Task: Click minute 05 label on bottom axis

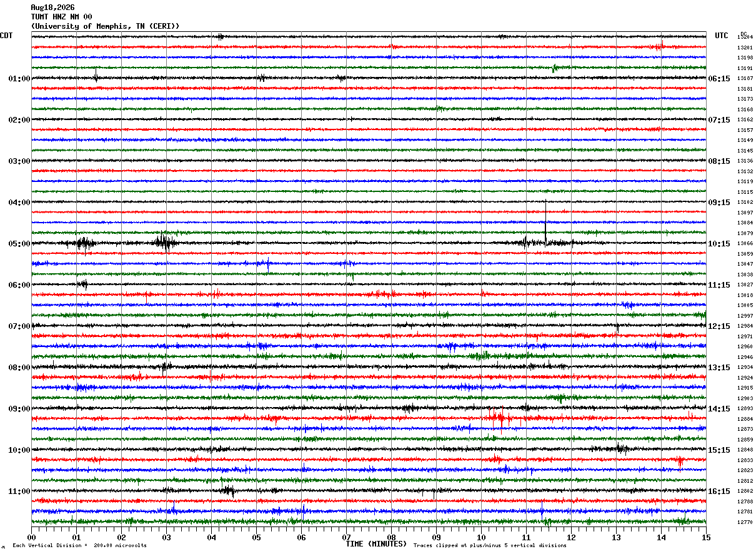Action: pyautogui.click(x=256, y=537)
